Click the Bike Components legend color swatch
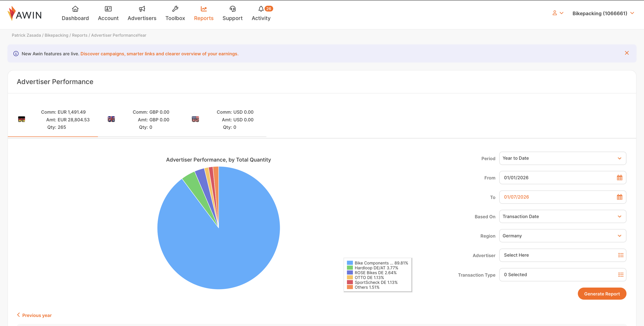The width and height of the screenshot is (644, 326). point(350,263)
